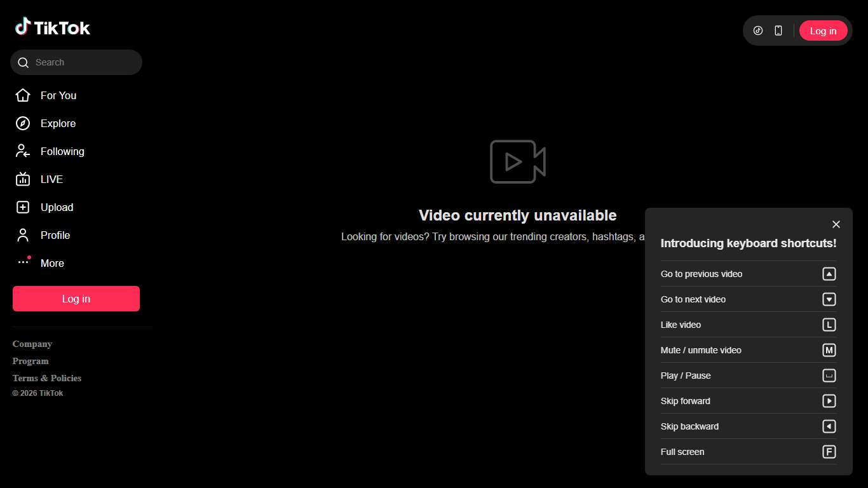Click the M key icon for mute
868x488 pixels.
tap(829, 350)
